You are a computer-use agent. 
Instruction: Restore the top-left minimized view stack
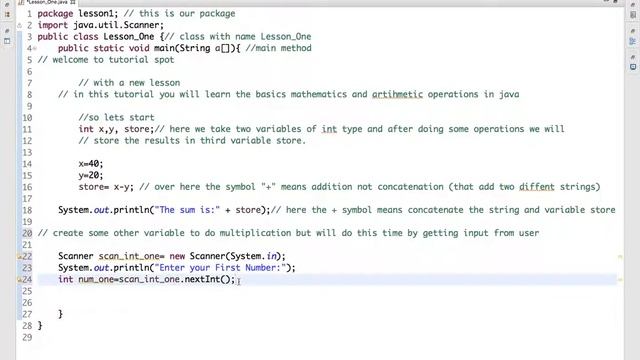(7, 4)
